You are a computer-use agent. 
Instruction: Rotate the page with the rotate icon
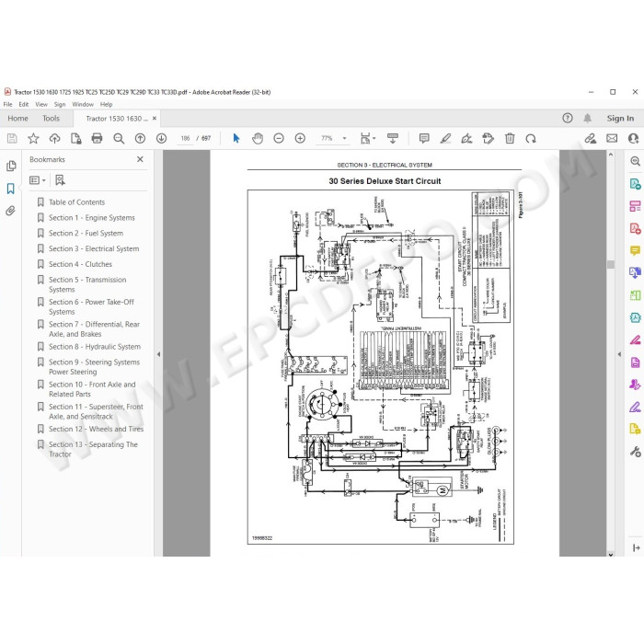tap(531, 138)
